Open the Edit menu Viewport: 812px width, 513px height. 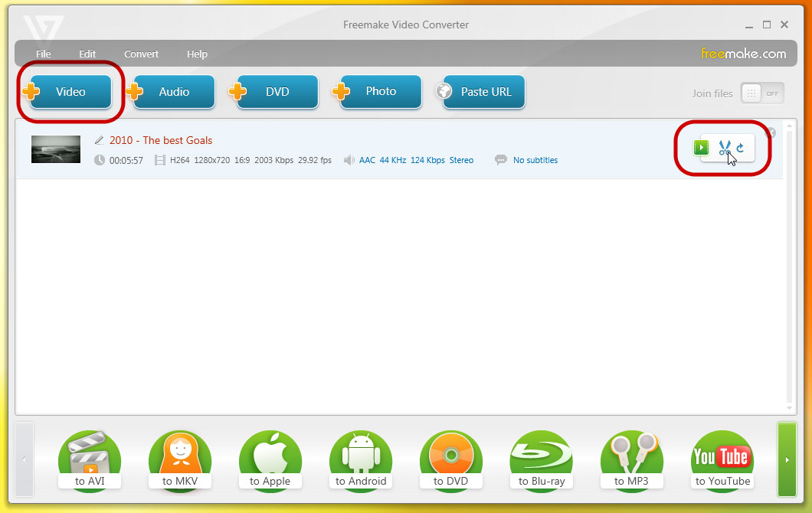coord(87,54)
